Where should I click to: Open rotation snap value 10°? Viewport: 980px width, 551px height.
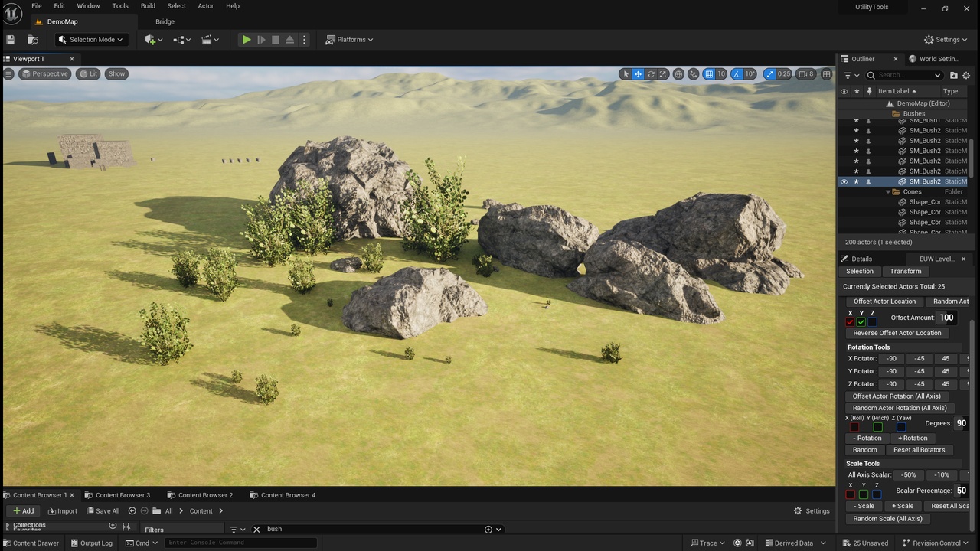750,74
